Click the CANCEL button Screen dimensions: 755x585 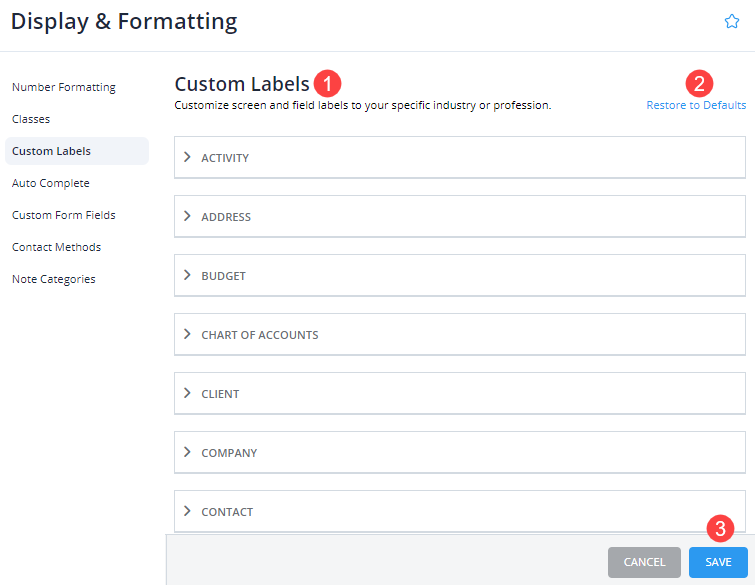[x=644, y=562]
